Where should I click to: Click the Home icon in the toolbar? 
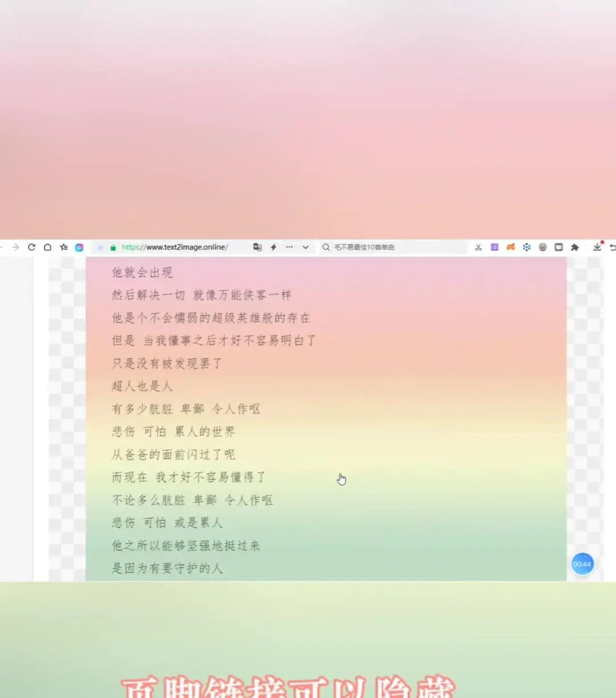pos(48,247)
